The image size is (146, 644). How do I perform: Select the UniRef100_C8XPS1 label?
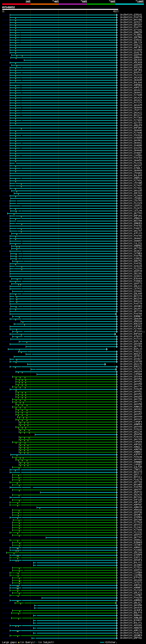(131, 206)
